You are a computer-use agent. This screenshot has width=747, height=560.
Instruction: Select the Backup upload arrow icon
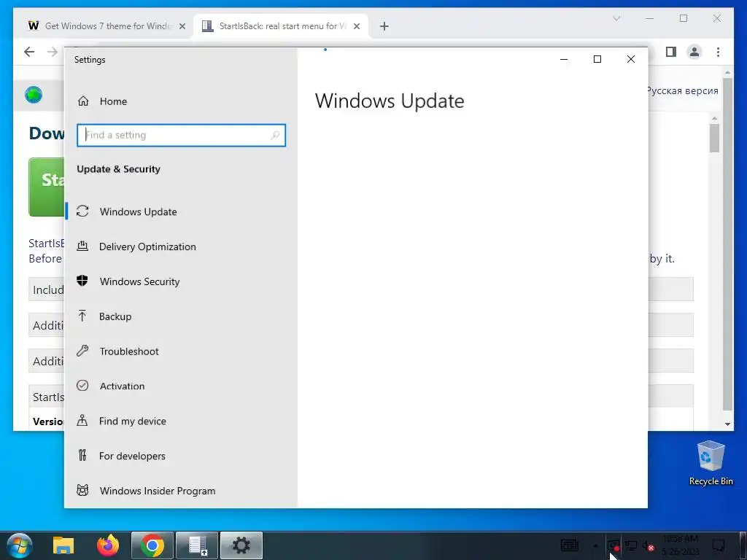coord(82,316)
